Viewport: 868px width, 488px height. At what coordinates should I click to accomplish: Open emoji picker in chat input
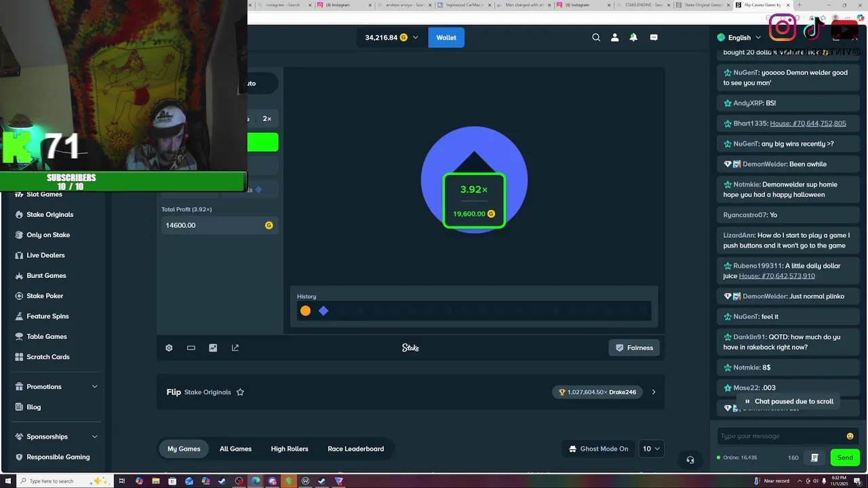point(850,436)
